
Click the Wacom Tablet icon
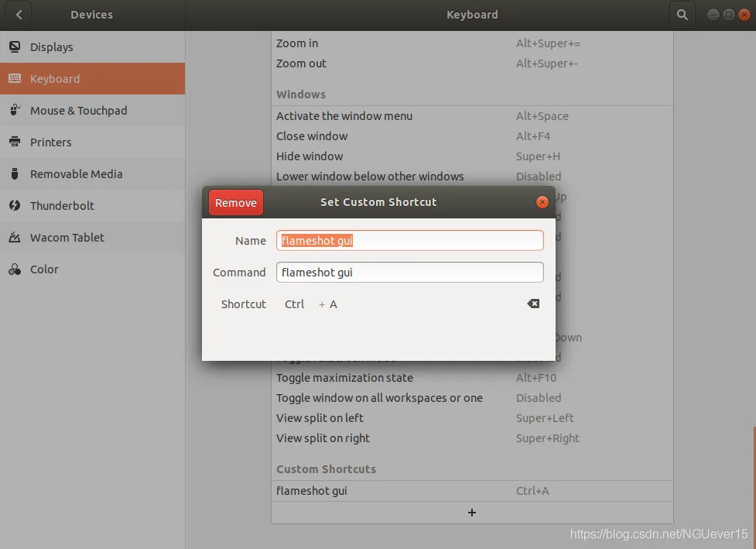click(15, 238)
